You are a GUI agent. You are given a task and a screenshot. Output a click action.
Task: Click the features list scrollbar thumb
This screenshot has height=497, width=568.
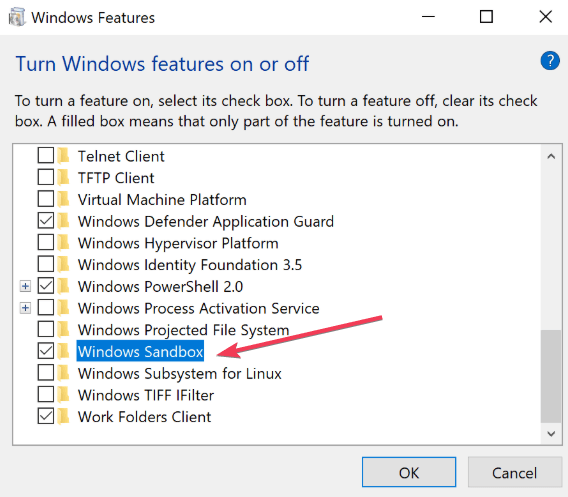[551, 376]
